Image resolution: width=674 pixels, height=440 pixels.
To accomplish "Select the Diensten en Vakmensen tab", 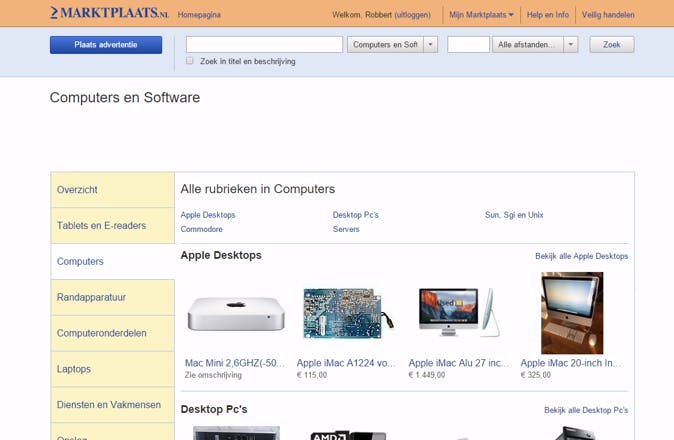I will [x=113, y=405].
